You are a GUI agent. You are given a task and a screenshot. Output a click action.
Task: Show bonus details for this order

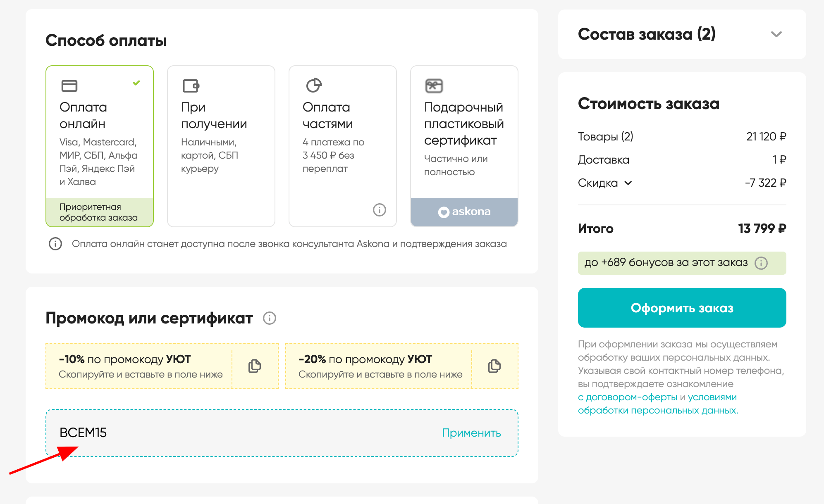761,262
